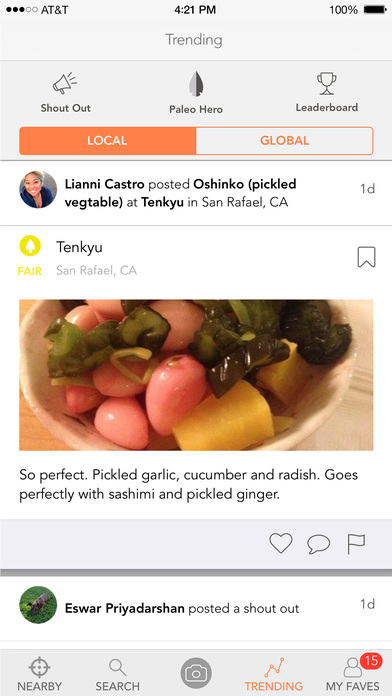Open the NEARBY tab

point(40,674)
